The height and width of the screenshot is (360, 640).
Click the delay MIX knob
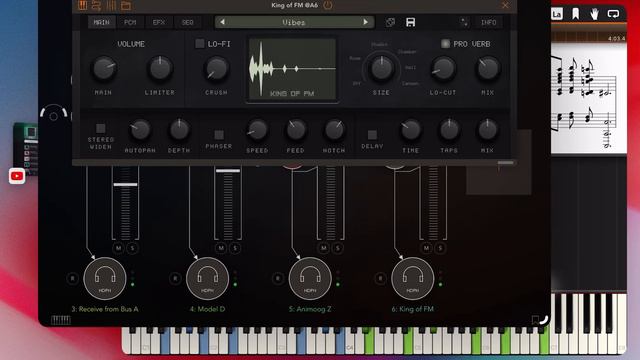click(487, 130)
